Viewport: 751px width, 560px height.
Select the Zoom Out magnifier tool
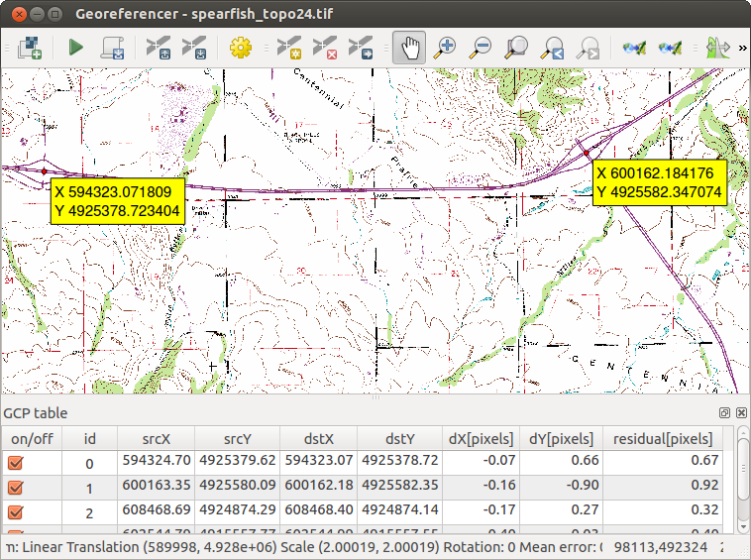[x=481, y=47]
